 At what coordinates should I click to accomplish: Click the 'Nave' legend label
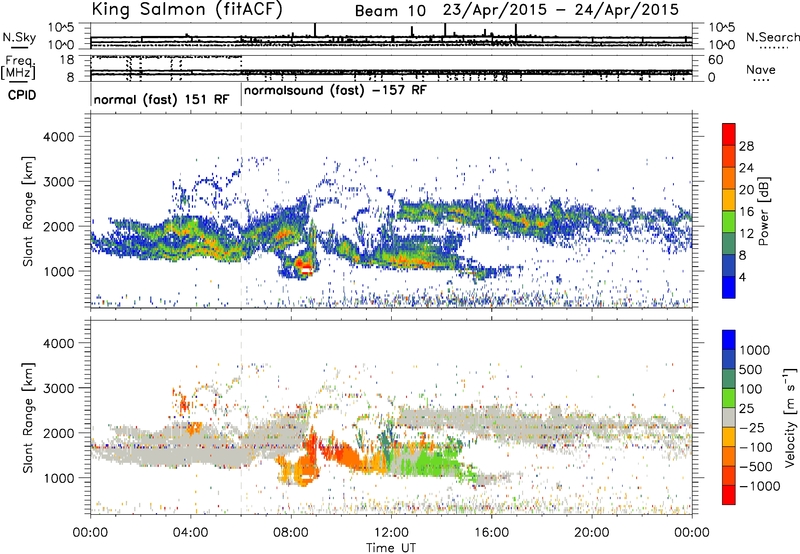pyautogui.click(x=761, y=69)
